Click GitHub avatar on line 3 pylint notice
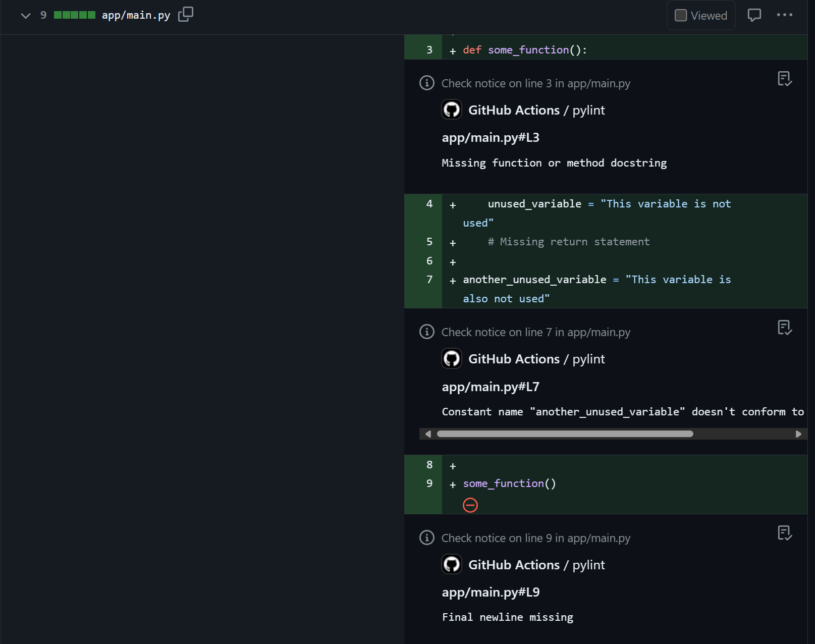The height and width of the screenshot is (644, 815). tap(452, 110)
